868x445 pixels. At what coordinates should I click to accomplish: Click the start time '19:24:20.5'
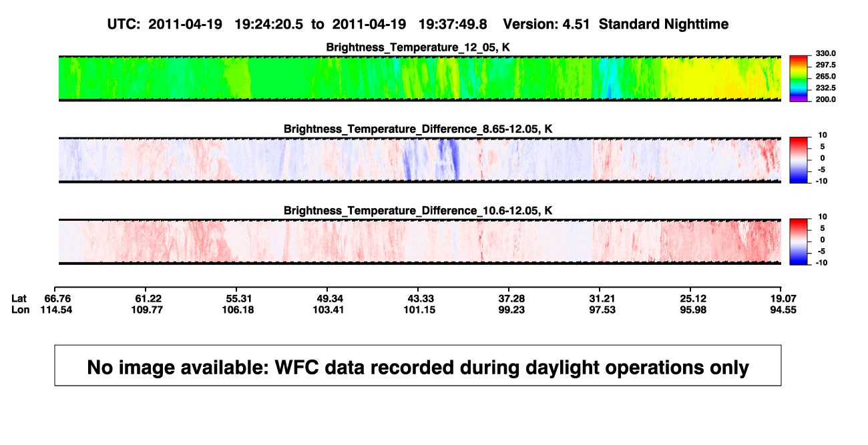point(268,25)
